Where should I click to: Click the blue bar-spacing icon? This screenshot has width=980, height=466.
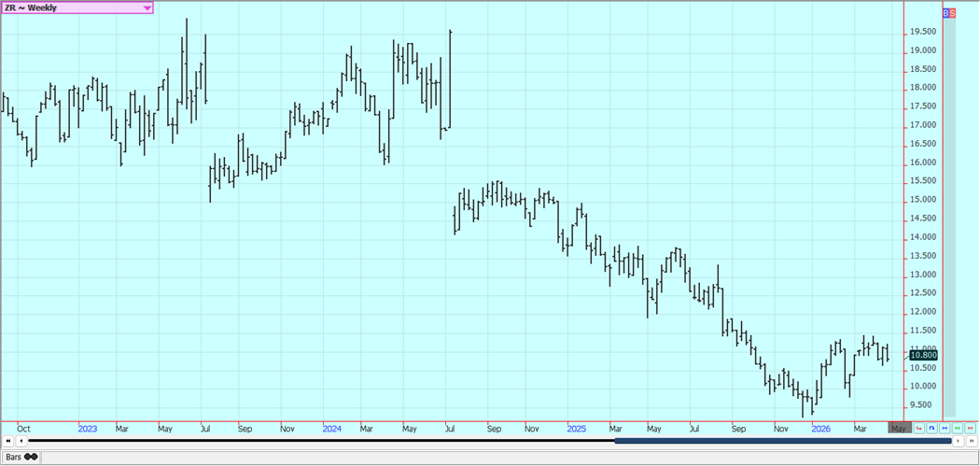pos(945,429)
